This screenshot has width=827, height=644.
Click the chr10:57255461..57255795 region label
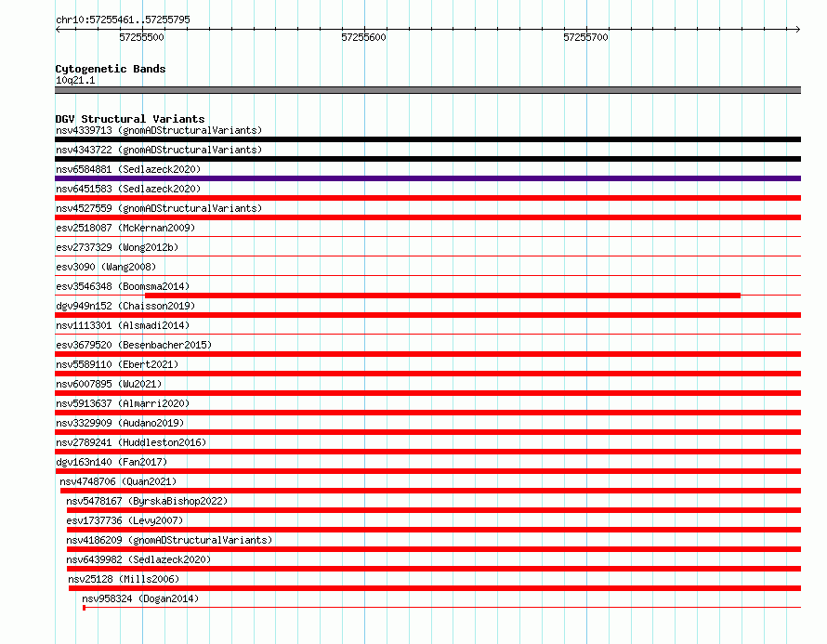coord(123,20)
